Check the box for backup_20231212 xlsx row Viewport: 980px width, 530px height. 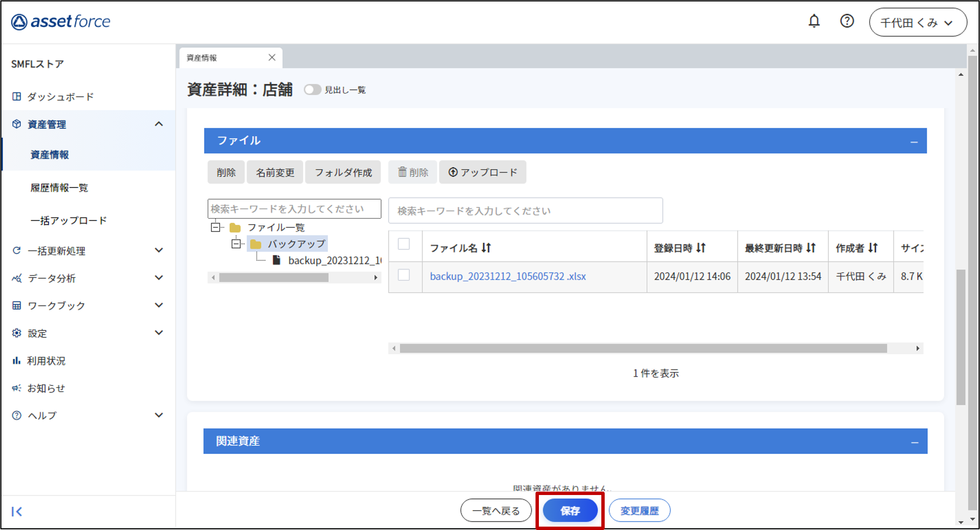(x=404, y=275)
